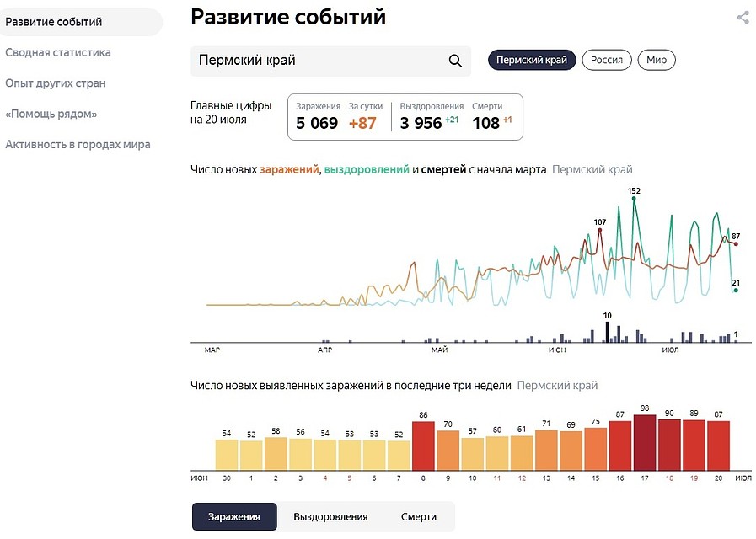The image size is (756, 539).
Task: Click the ИЮЛ axis label on top chart
Action: pos(670,350)
